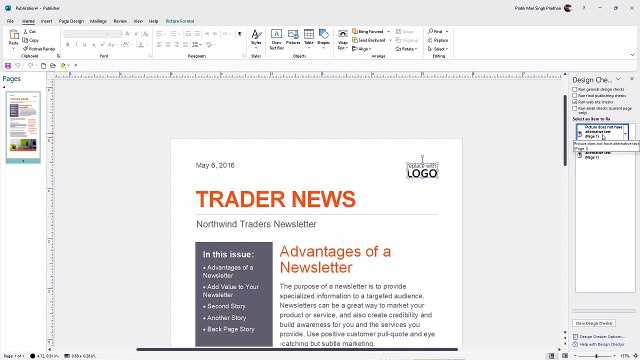This screenshot has width=640, height=360.
Task: Click the Redo arrow in quick access toolbar
Action: 30,65
